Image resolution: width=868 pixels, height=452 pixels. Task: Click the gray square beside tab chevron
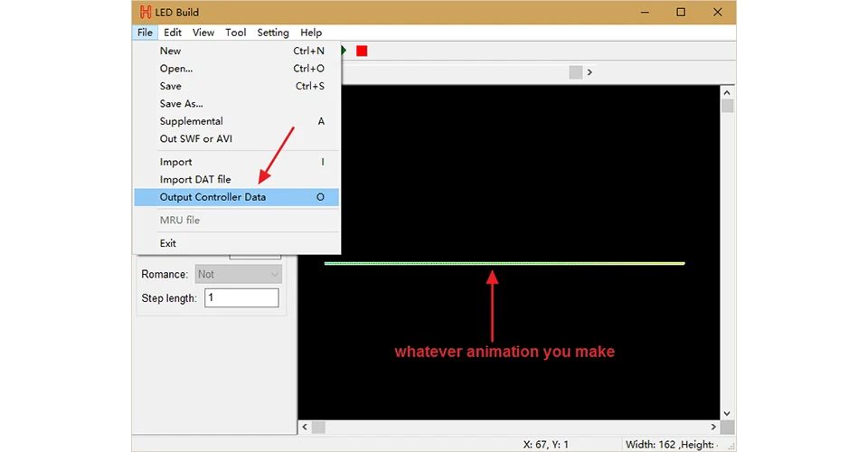(576, 72)
